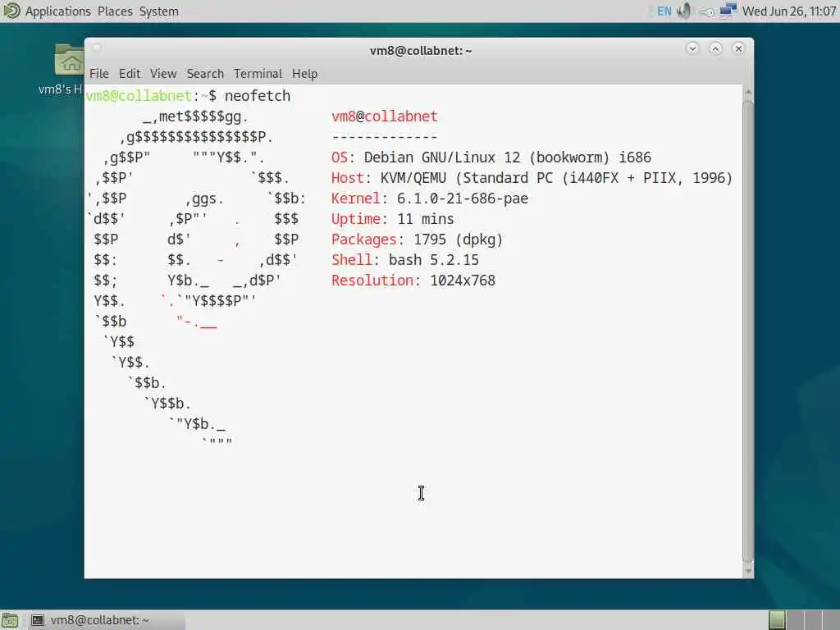Switch to the third workspace in the switcher
840x630 pixels.
pos(813,620)
